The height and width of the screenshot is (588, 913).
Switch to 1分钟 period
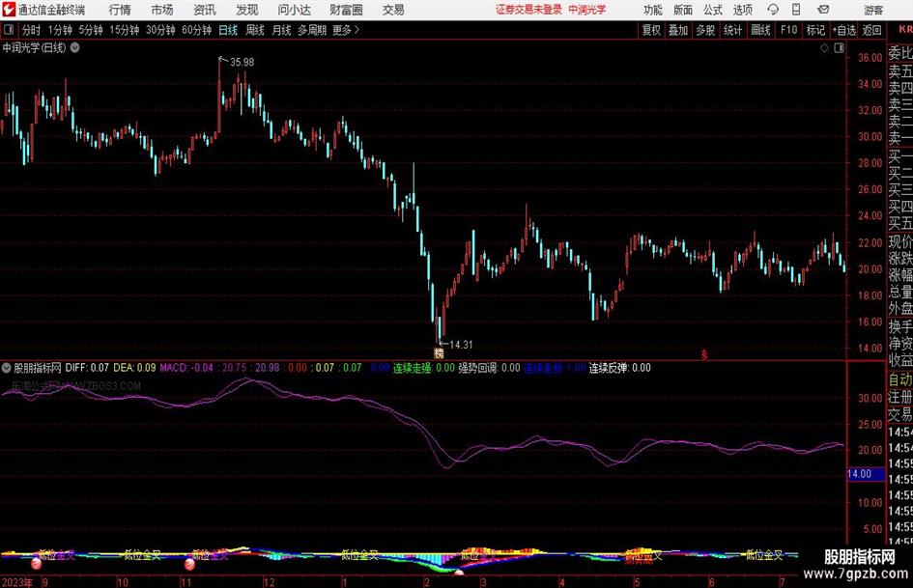(60, 30)
